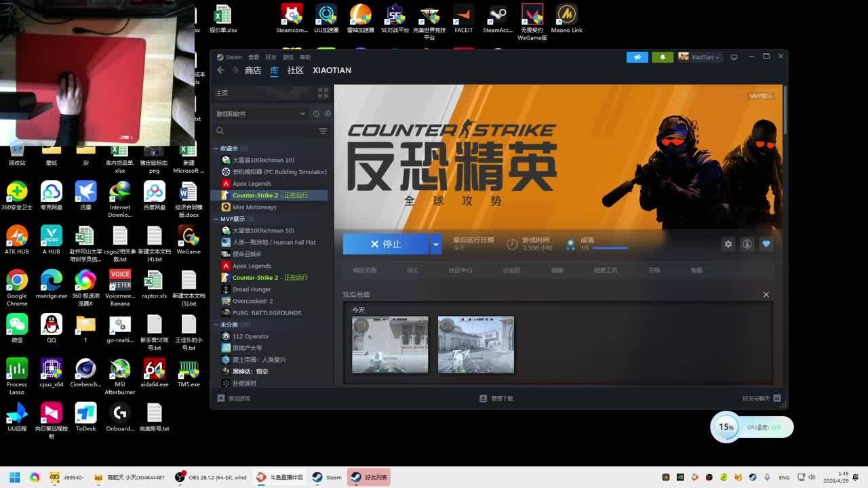Image resolution: width=868 pixels, height=488 pixels.
Task: Open FACEIT desktop icon
Action: (464, 18)
